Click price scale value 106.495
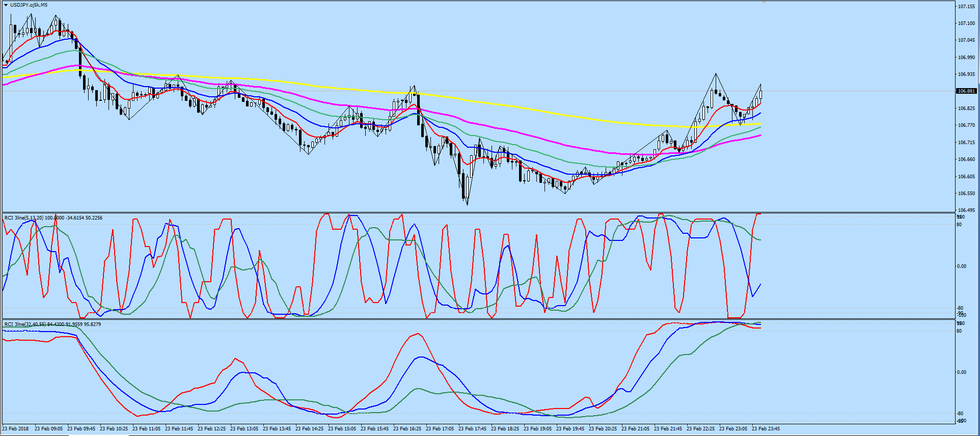This screenshot has height=436, width=980. (966, 210)
